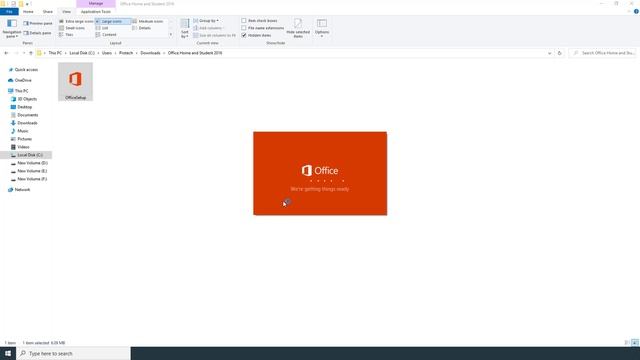
Task: Click the Manage contextual tab
Action: [x=96, y=3]
